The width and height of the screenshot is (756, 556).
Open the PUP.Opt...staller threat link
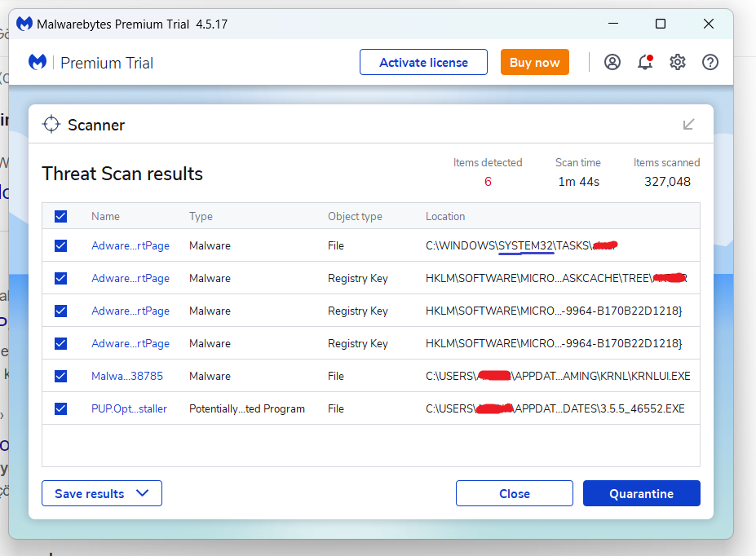(x=129, y=408)
